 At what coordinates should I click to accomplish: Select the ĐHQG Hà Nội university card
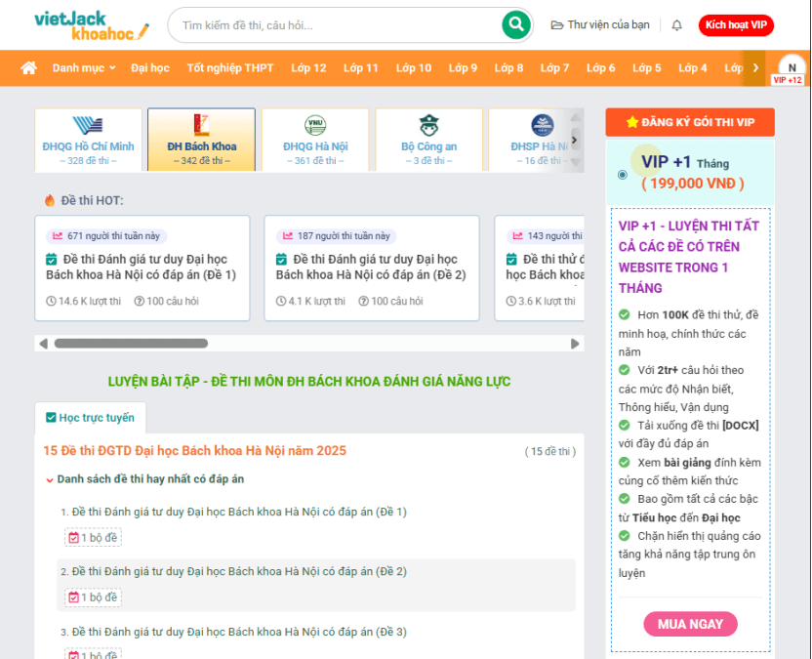click(315, 140)
